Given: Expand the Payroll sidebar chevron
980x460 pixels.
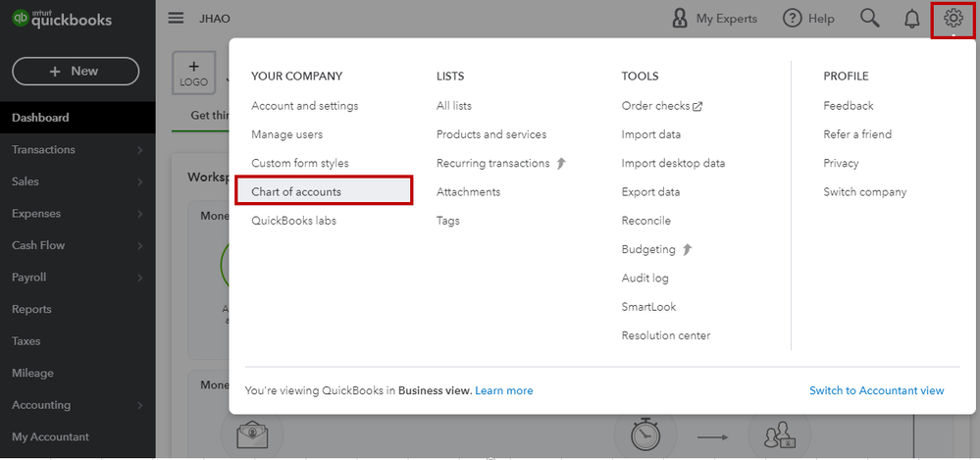Looking at the screenshot, I should [x=140, y=278].
